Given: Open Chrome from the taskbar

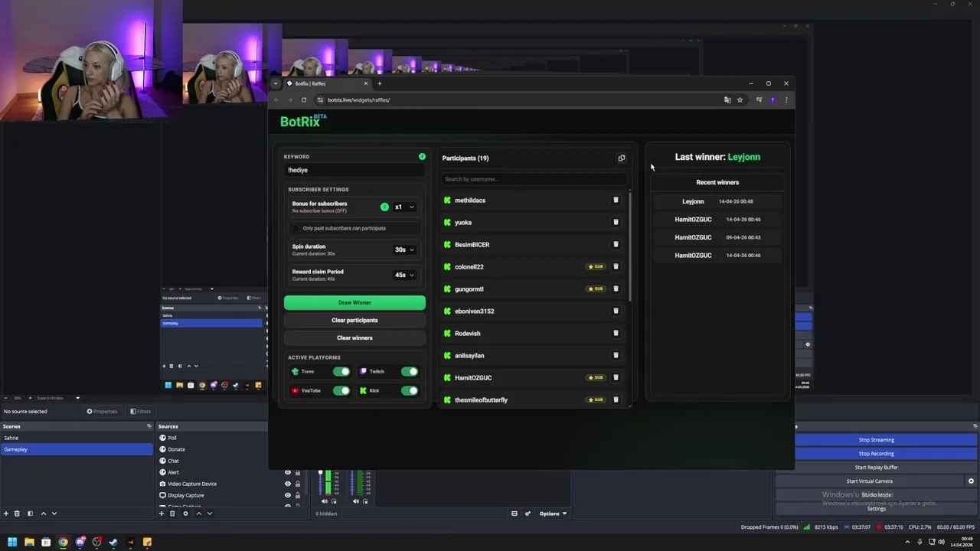Looking at the screenshot, I should [63, 543].
